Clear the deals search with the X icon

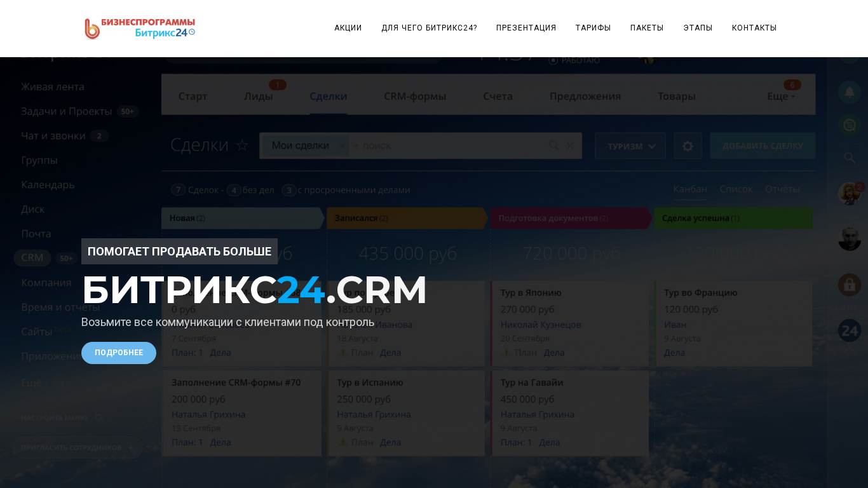570,146
